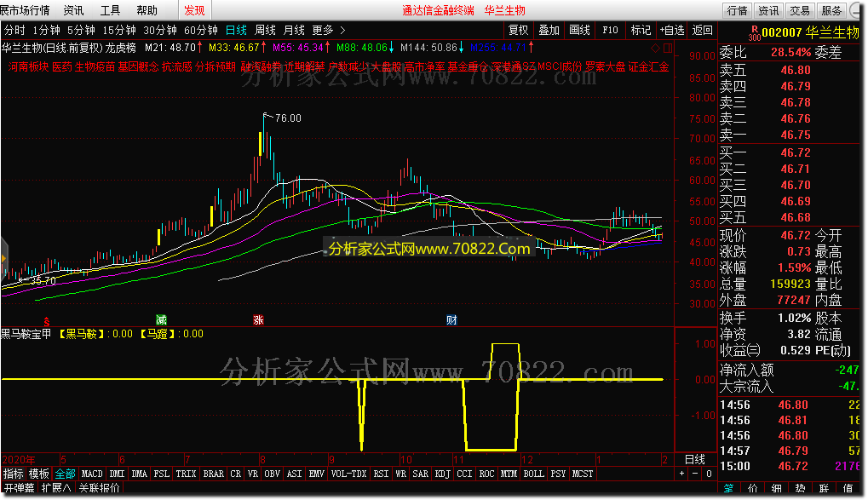
Task: Click the 返回 back button
Action: (x=703, y=30)
